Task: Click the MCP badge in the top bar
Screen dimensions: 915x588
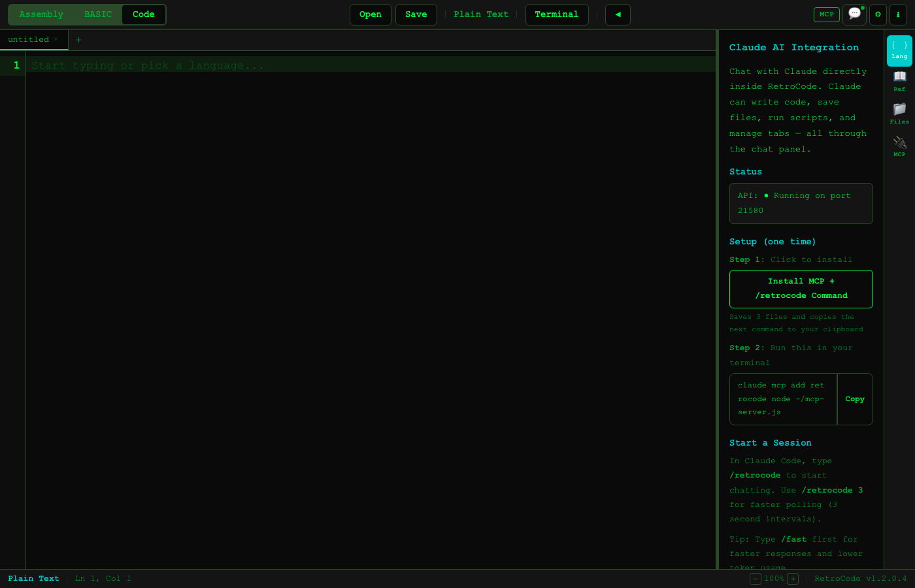Action: tap(826, 14)
